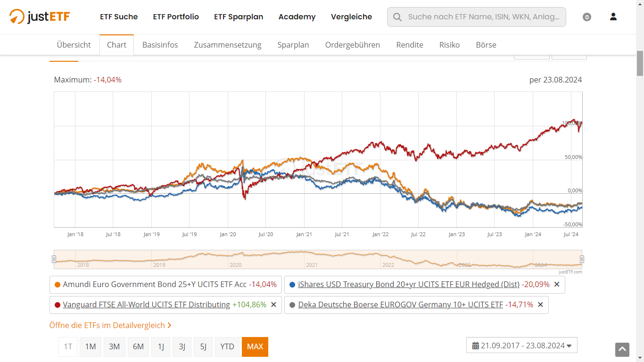Remove Deka EUROGOV Germany 10+ ETF
The width and height of the screenshot is (644, 362).
click(x=540, y=305)
